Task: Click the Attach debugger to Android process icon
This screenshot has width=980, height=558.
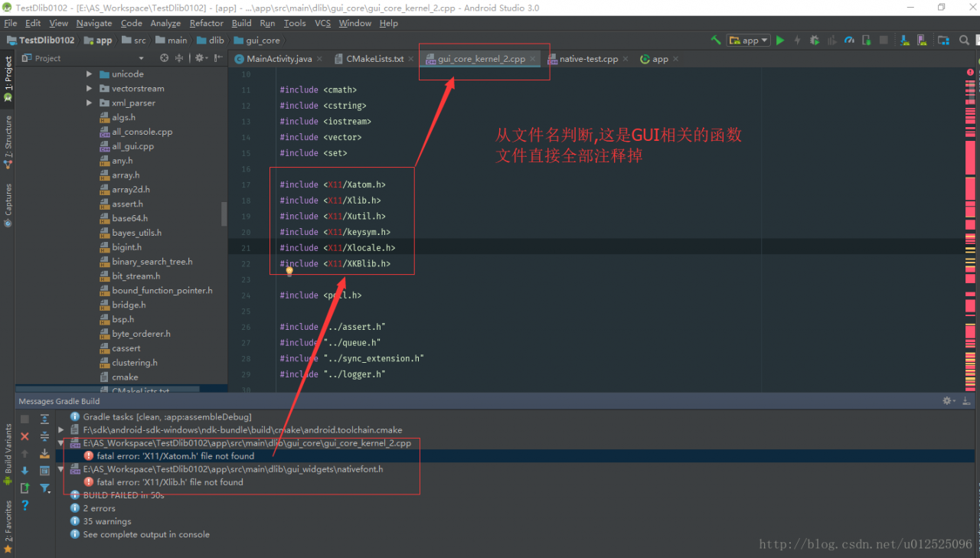Action: point(866,41)
